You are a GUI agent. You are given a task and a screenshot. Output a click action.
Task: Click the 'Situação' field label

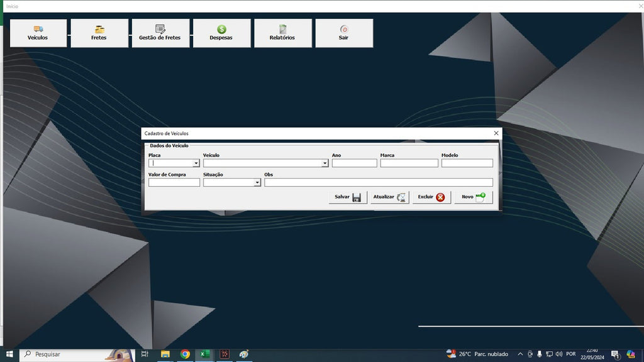tap(213, 175)
